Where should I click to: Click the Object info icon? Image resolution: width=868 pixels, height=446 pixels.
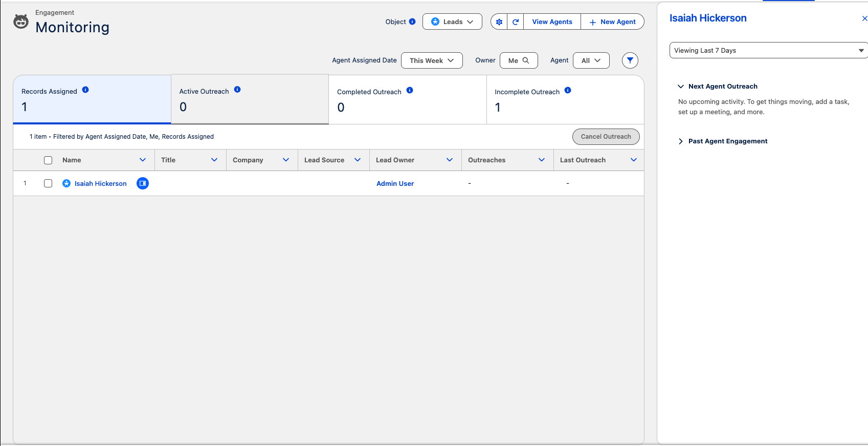pyautogui.click(x=412, y=22)
